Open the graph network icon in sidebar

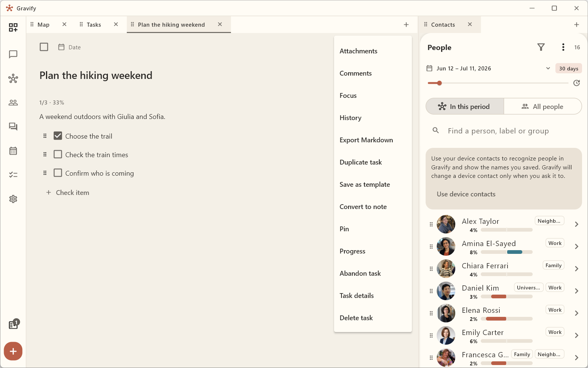pos(13,79)
